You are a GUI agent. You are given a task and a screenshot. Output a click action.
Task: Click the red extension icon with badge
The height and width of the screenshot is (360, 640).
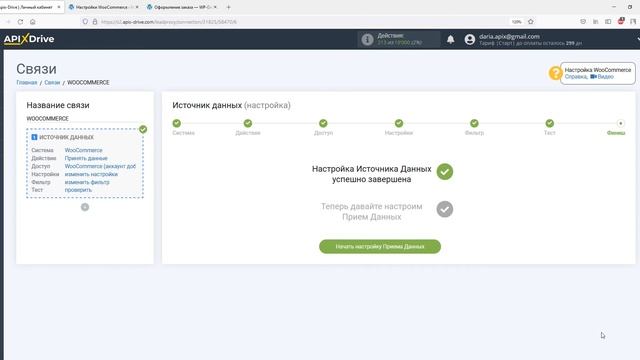[621, 21]
